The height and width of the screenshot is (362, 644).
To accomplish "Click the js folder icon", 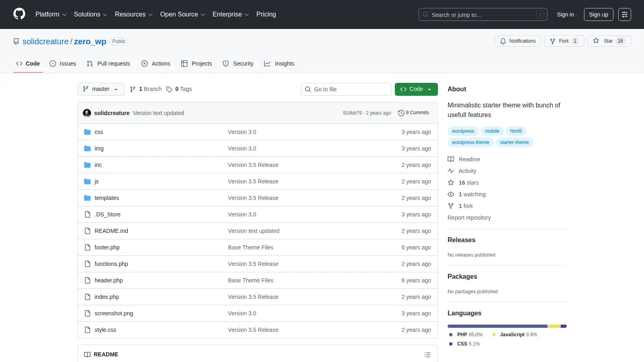I will click(x=87, y=181).
